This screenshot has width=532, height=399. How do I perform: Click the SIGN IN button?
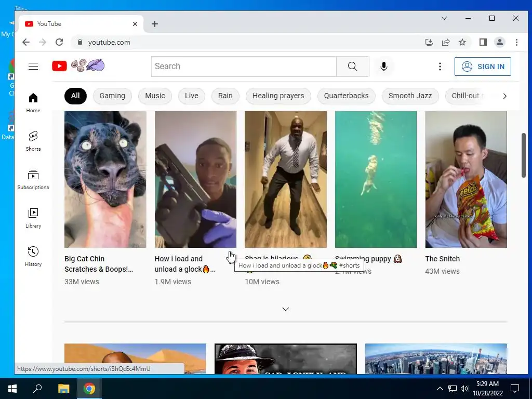(x=483, y=66)
